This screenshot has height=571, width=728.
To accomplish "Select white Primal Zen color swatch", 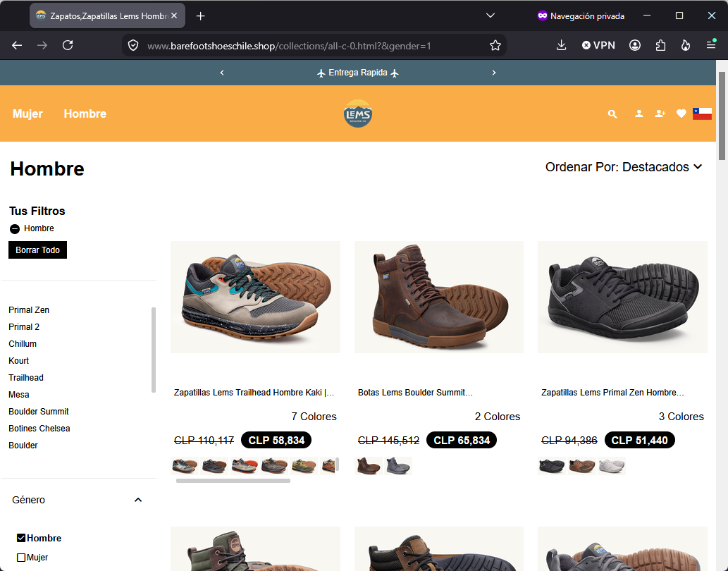I will (612, 466).
